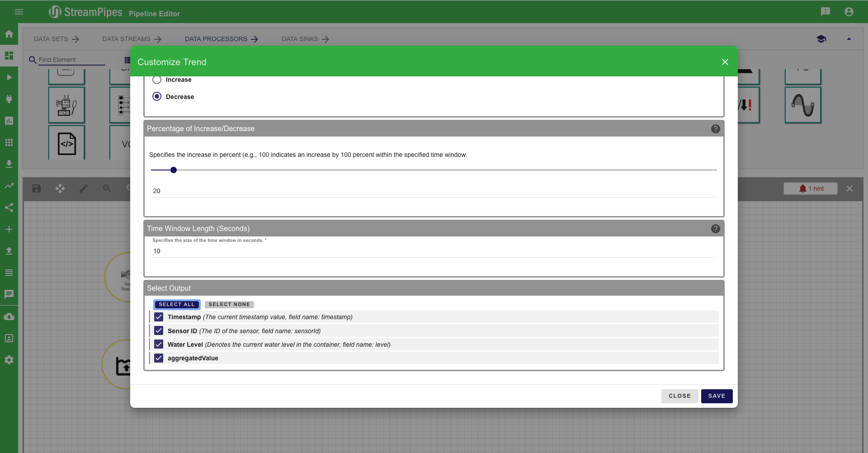The height and width of the screenshot is (453, 868).
Task: Click the percentage slider handle
Action: click(x=174, y=170)
